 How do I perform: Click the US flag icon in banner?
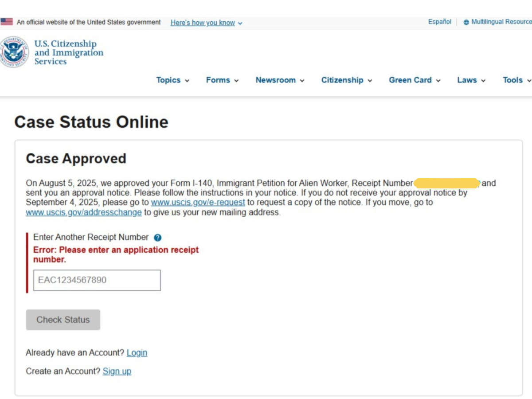point(7,22)
